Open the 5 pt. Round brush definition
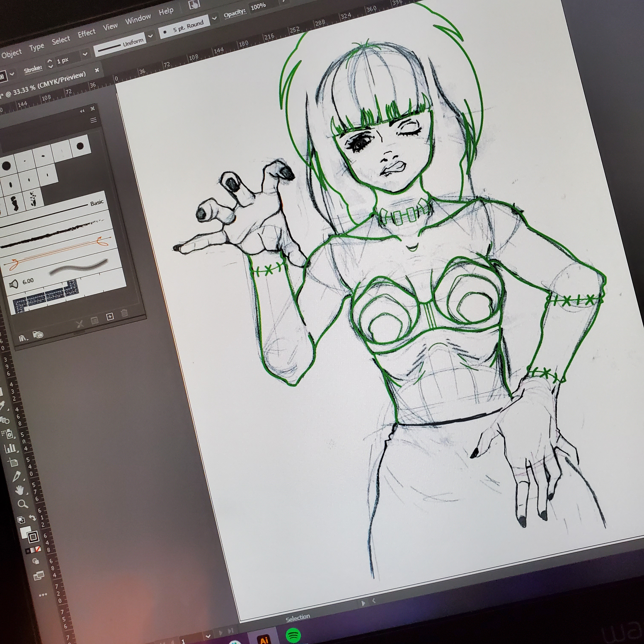 tap(184, 26)
